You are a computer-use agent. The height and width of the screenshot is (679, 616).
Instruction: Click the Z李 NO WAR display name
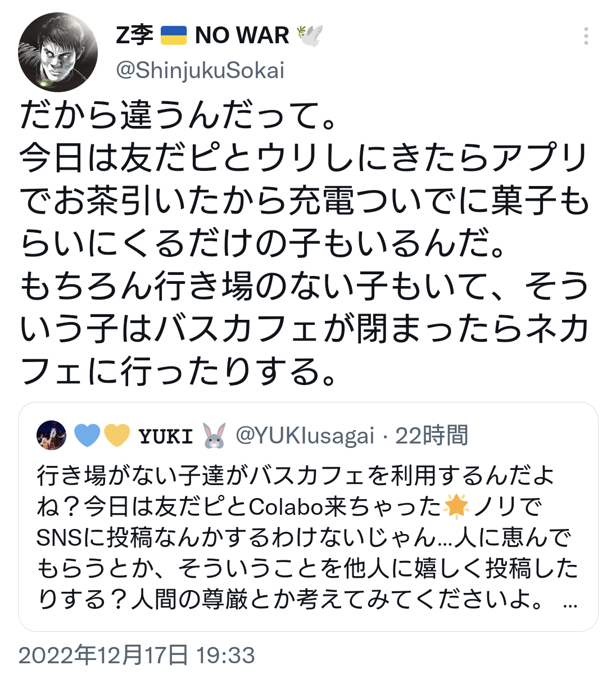point(219,35)
